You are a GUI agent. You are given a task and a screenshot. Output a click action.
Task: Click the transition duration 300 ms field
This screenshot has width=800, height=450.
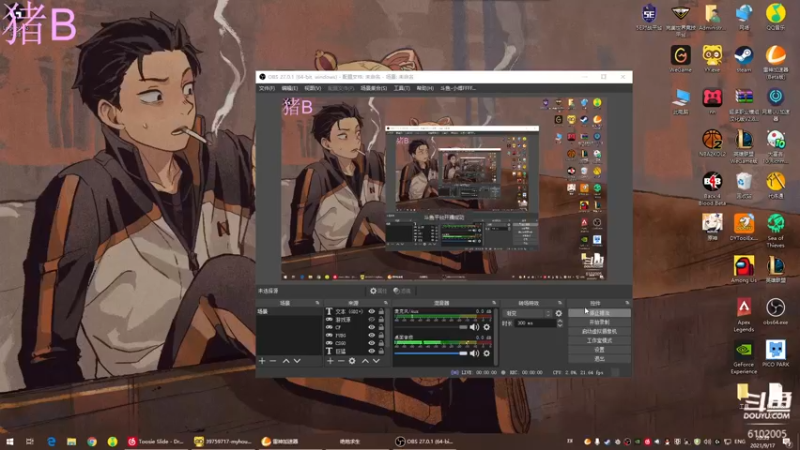(535, 323)
